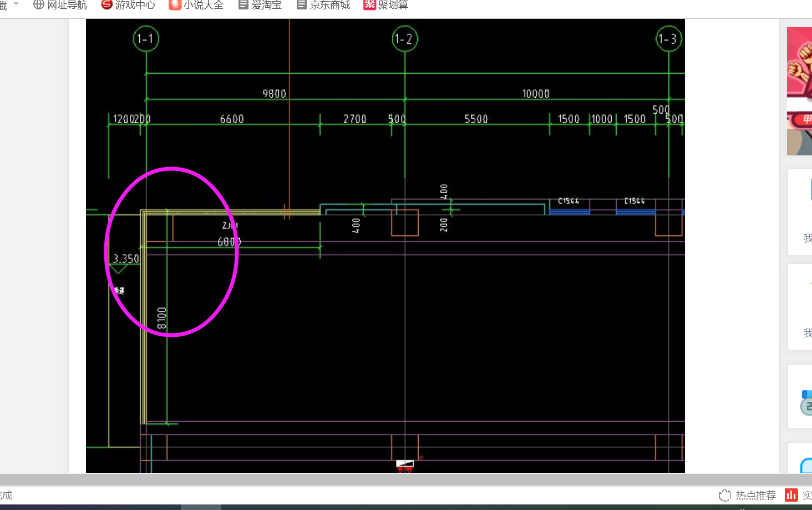Click 热点推荐 in the status bar
The image size is (812, 510).
point(747,495)
